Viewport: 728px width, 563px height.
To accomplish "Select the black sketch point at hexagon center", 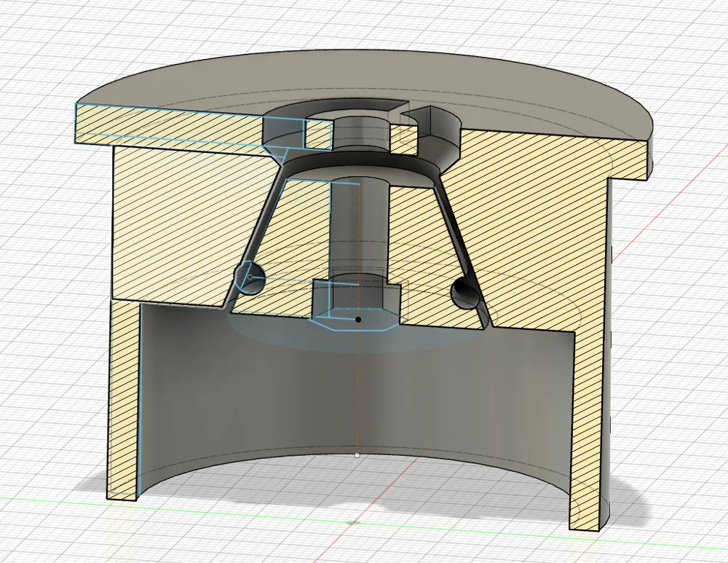I will (358, 320).
